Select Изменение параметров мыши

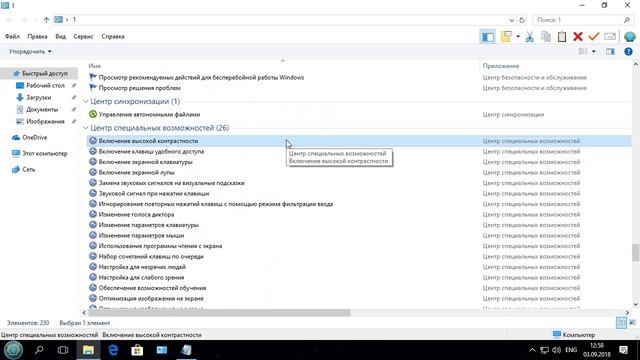pyautogui.click(x=141, y=236)
